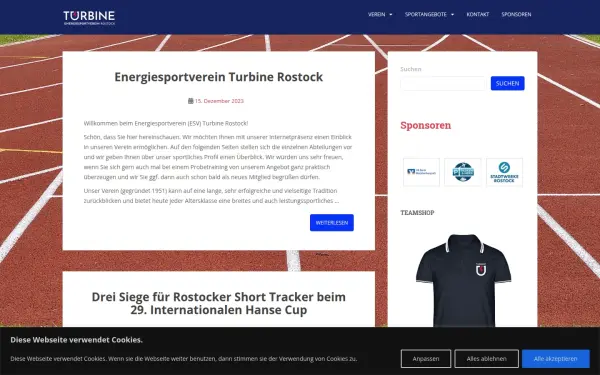
Task: Click the Willkommen beim Energiesportverein paragraph
Action: click(x=166, y=124)
